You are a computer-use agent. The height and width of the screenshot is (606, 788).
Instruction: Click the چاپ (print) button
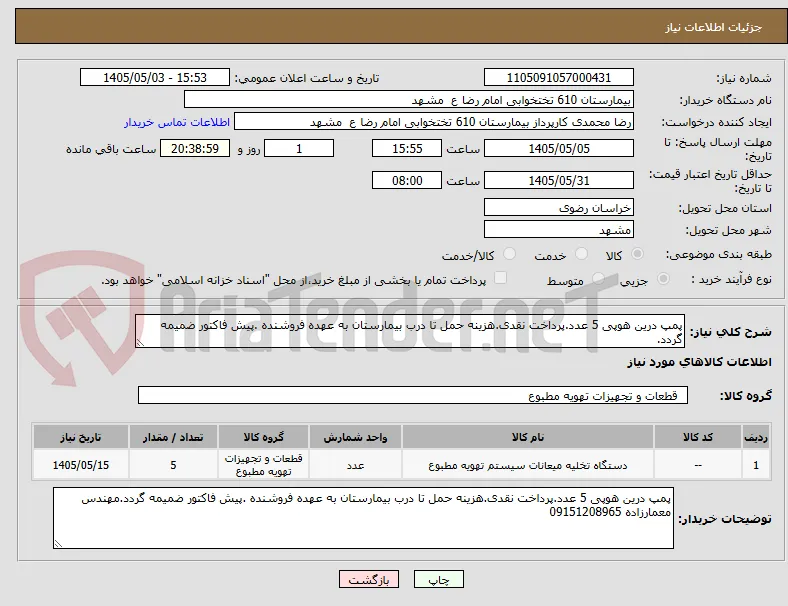click(x=438, y=579)
